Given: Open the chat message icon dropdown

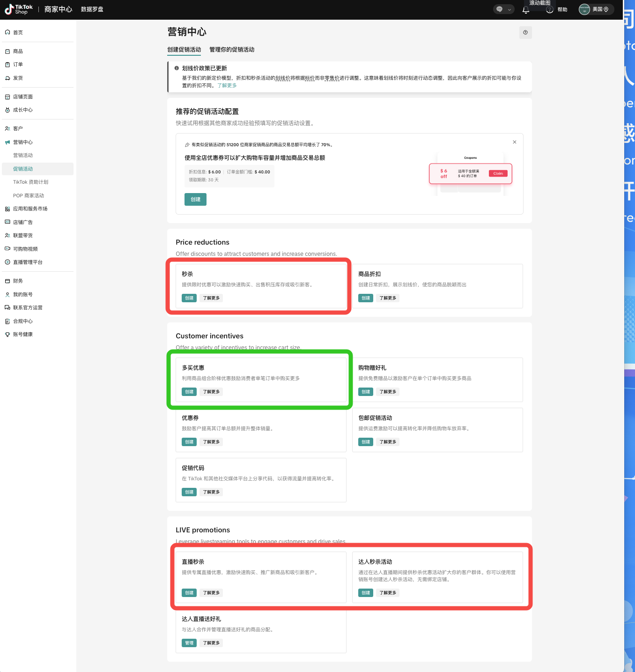Looking at the screenshot, I should (503, 9).
